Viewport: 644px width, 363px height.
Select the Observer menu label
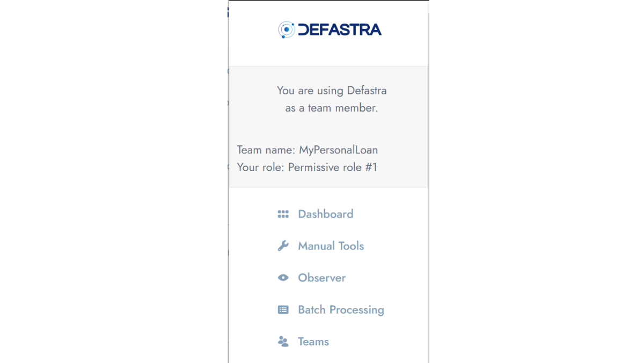[321, 278]
